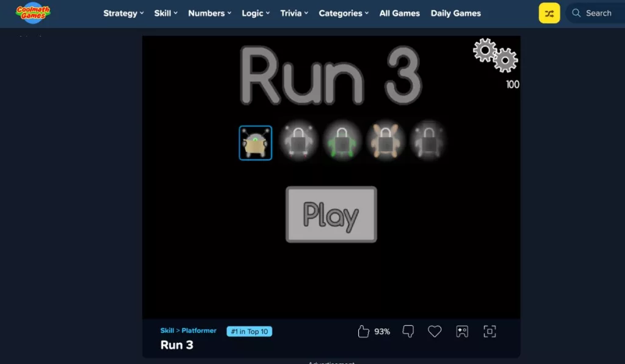Expand the Strategy dropdown menu
The image size is (625, 364).
coord(123,13)
